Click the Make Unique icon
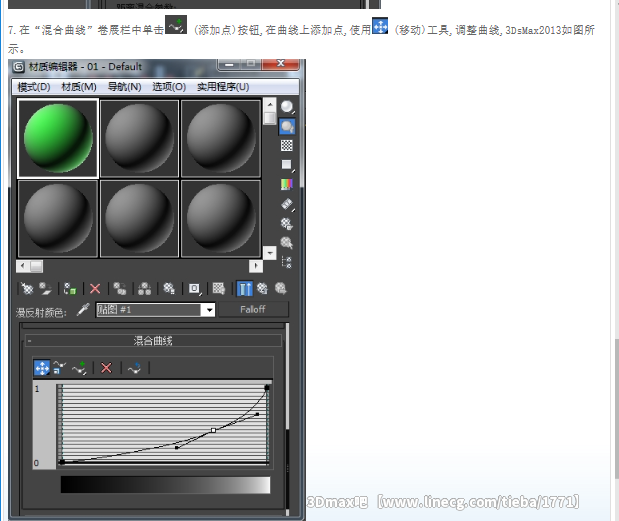 tap(144, 289)
